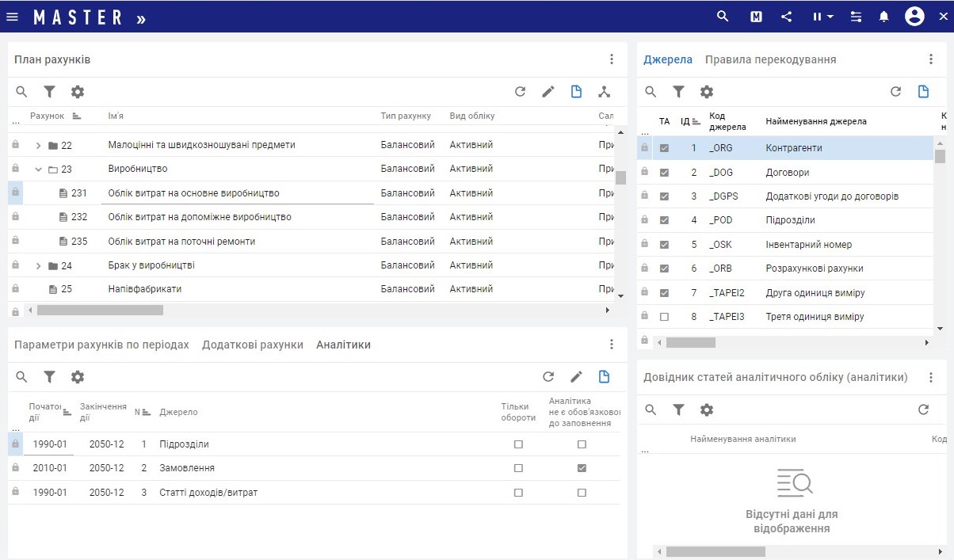954x560 pixels.
Task: Open filter in the Аналітики panel
Action: pyautogui.click(x=49, y=377)
